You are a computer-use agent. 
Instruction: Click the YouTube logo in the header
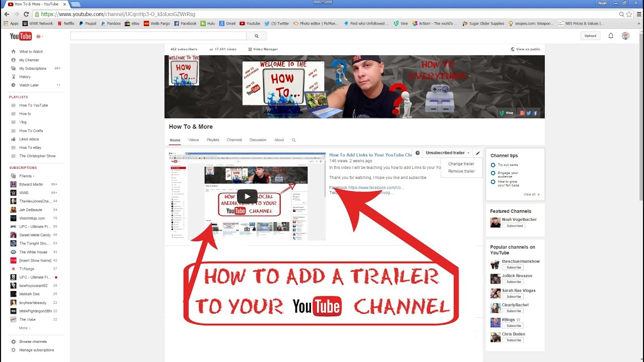pos(21,36)
